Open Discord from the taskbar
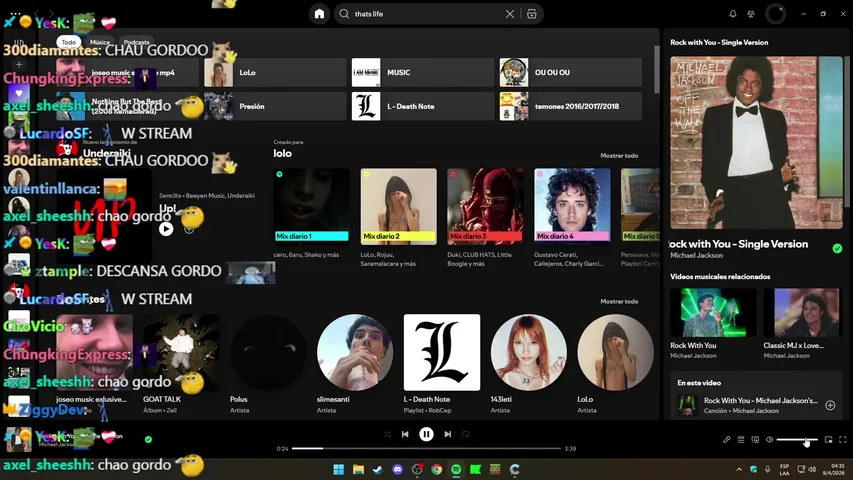 point(397,469)
